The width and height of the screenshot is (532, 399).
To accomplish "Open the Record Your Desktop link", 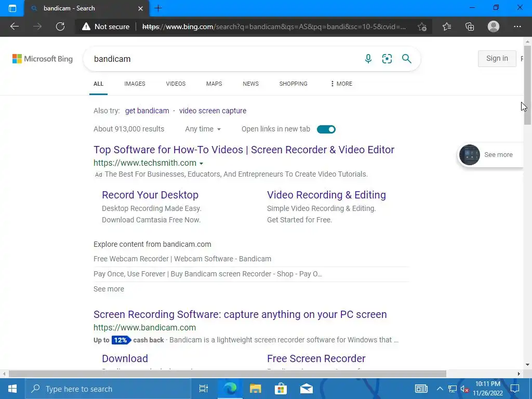I will click(x=150, y=195).
